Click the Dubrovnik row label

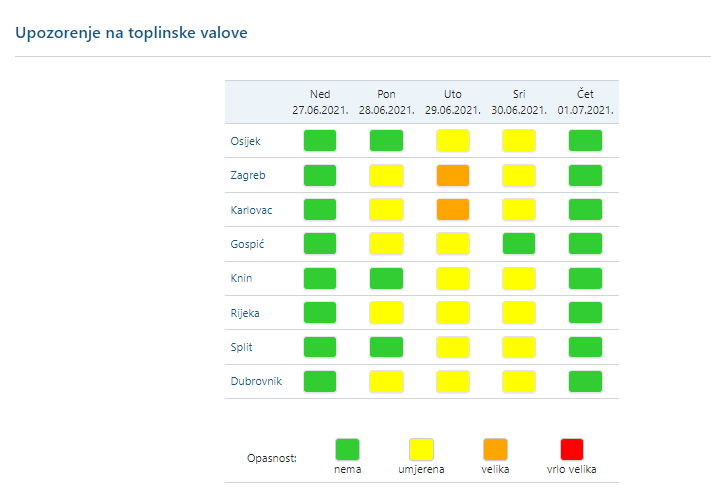256,382
